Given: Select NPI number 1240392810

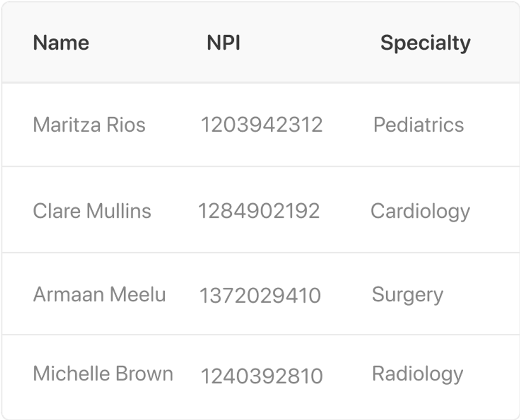Looking at the screenshot, I should tap(262, 376).
